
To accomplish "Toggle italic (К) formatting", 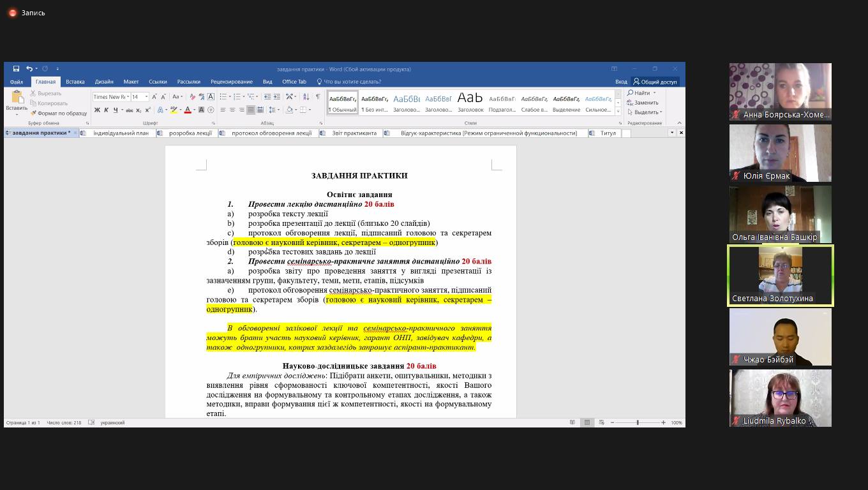I will tap(106, 110).
